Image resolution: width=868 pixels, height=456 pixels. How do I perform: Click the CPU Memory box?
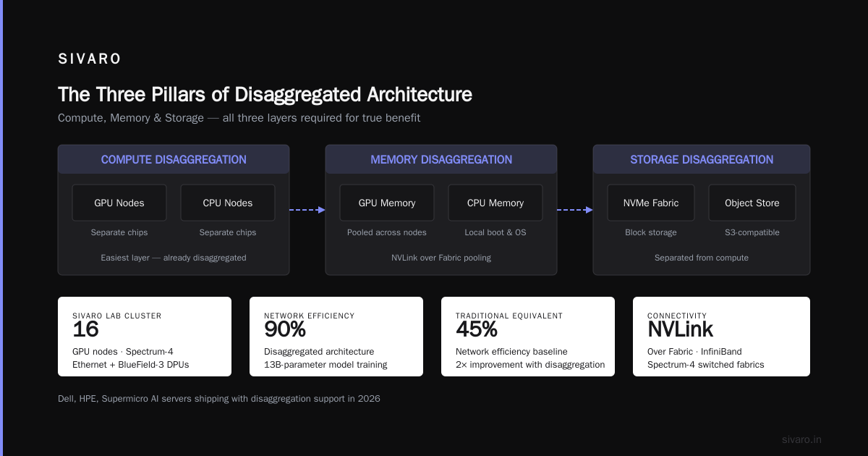pos(495,203)
